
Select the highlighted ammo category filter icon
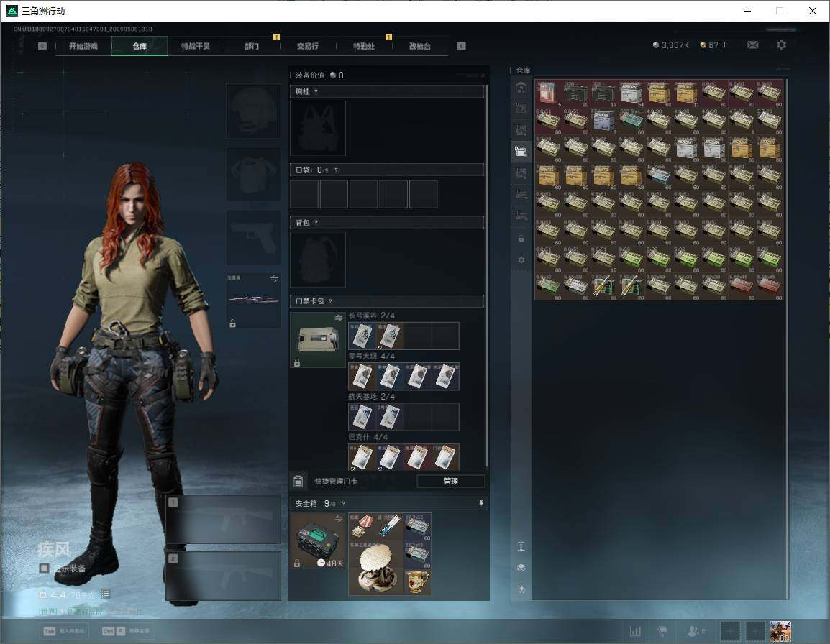[521, 152]
